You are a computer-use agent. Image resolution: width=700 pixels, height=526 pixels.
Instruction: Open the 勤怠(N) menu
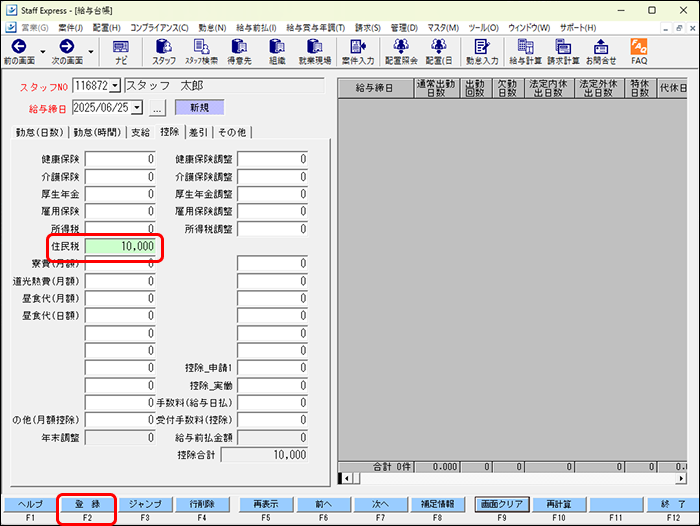[212, 28]
